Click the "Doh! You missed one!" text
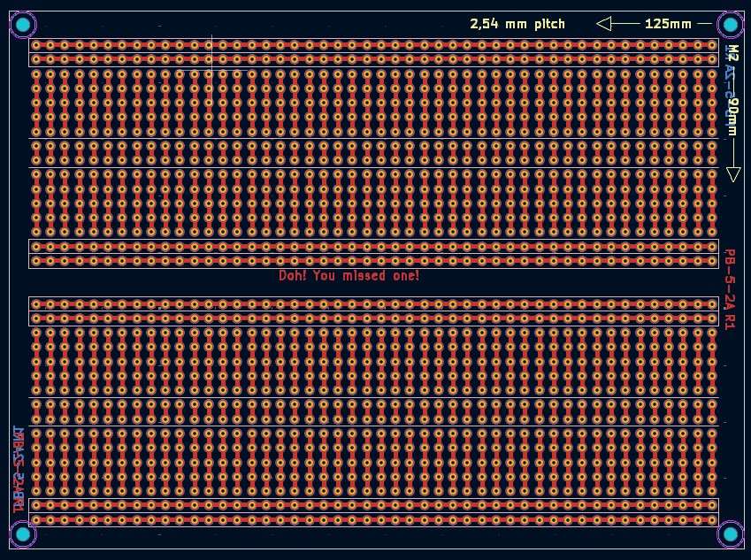751x560 pixels. tap(349, 276)
